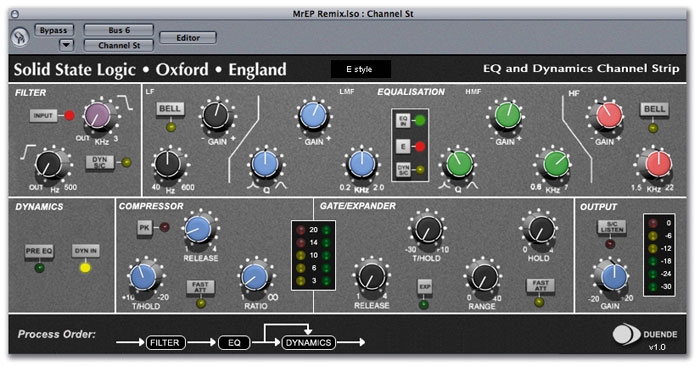Toggle the gate FAST ATT button
Viewport: 700px width, 366px height.
(541, 286)
